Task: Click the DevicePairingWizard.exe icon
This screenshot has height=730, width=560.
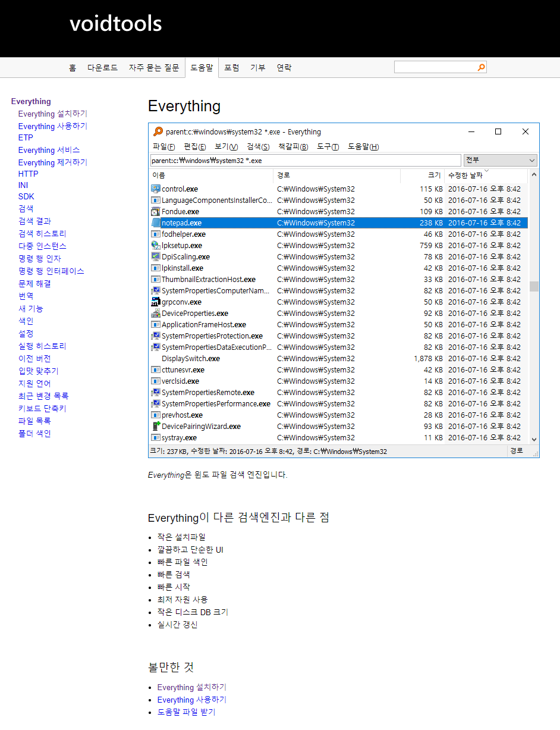Action: (156, 426)
